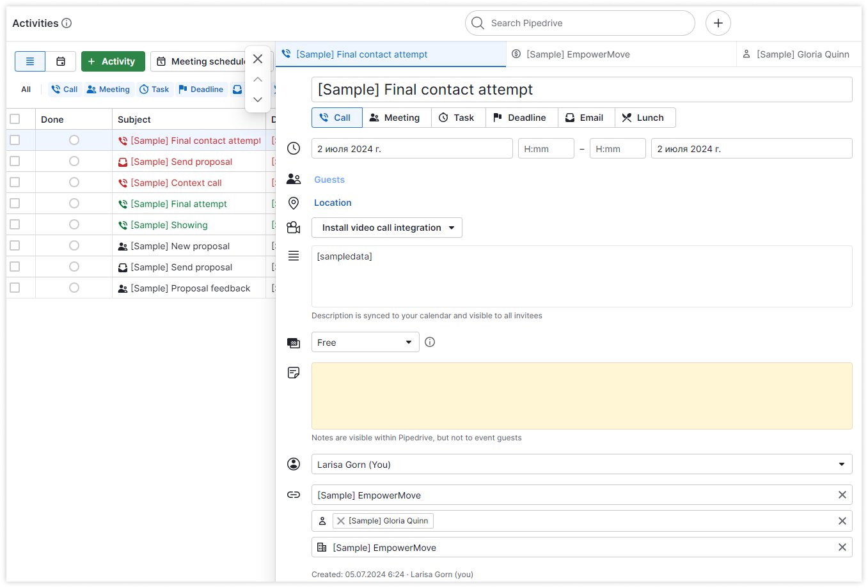Click the info icon beside Activities title

(65, 22)
